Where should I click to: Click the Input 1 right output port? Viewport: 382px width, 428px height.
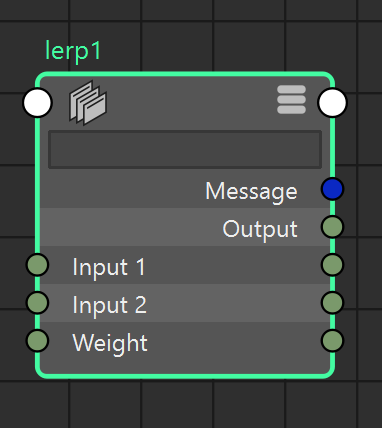pyautogui.click(x=332, y=265)
